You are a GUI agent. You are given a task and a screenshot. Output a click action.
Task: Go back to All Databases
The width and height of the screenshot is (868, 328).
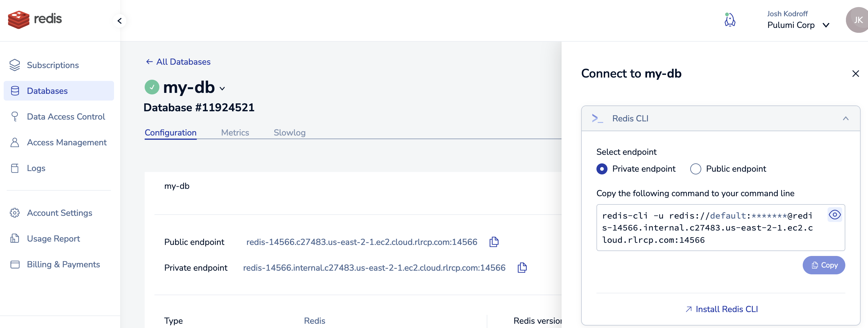click(178, 62)
